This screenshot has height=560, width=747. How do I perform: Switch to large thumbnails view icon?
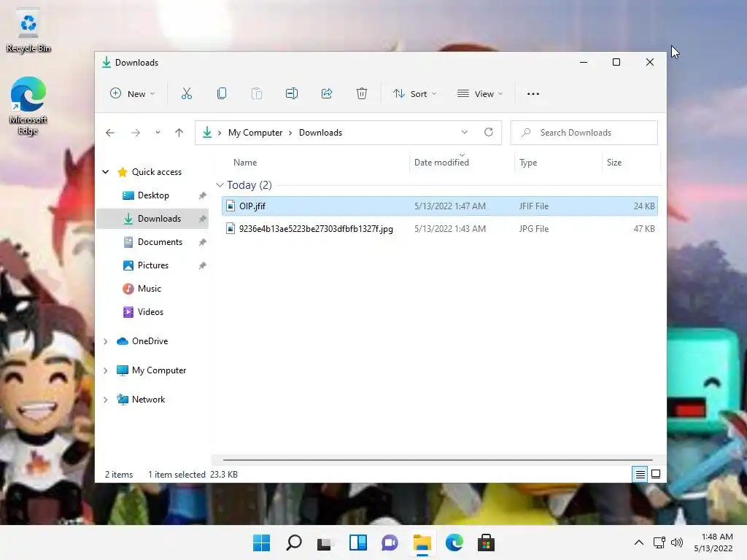656,474
